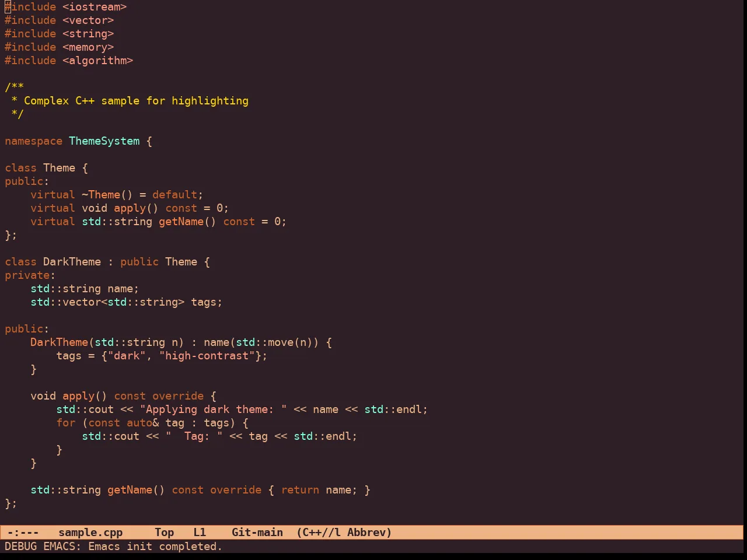Click the '~Theme()' destructor text
This screenshot has width=747, height=560.
tap(107, 195)
